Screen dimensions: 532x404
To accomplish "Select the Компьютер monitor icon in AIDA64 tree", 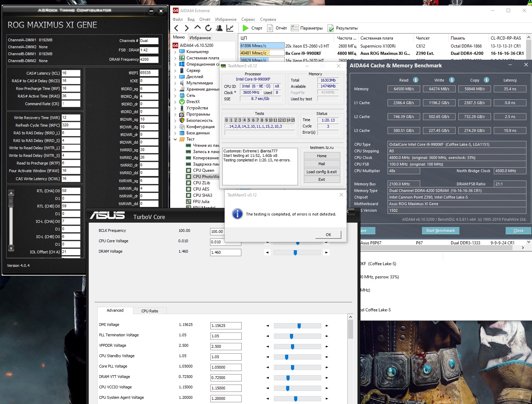I will tap(182, 52).
